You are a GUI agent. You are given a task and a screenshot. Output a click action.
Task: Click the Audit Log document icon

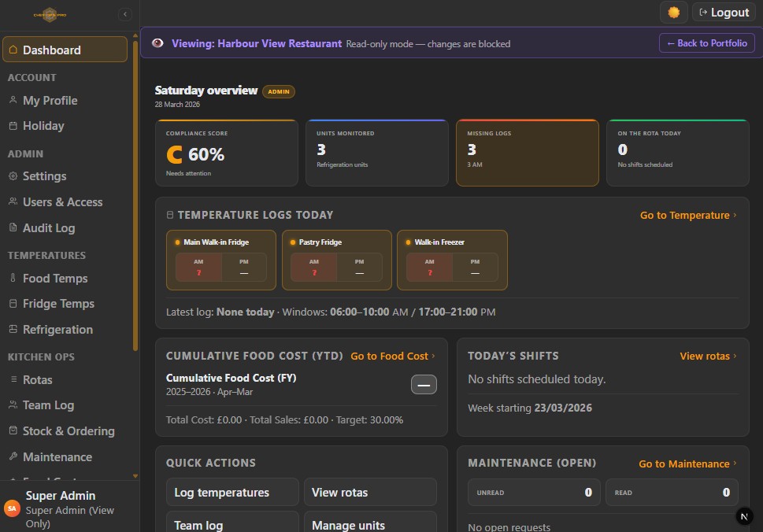point(13,227)
